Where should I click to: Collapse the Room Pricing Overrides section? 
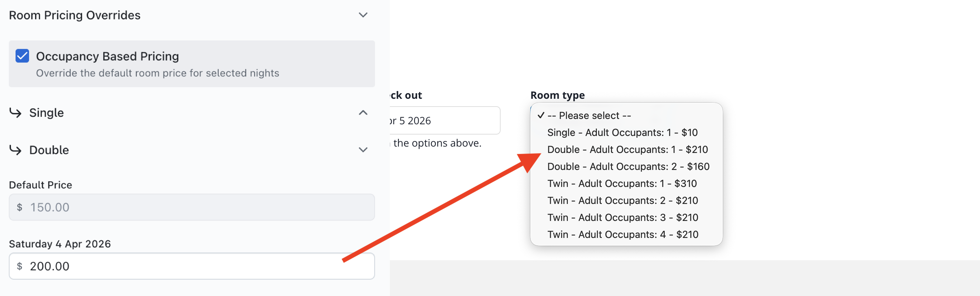click(x=363, y=15)
